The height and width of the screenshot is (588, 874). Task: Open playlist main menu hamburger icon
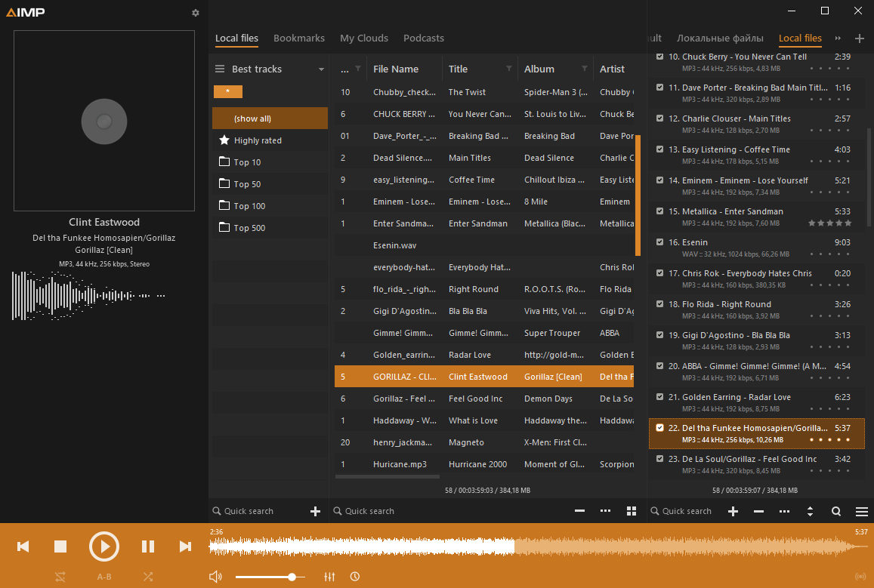pyautogui.click(x=862, y=511)
